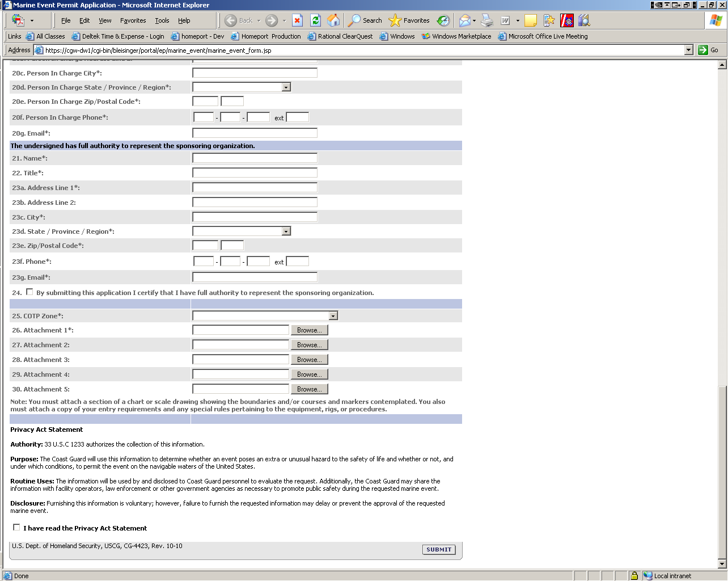Click the Local intranet zone icon
The height and width of the screenshot is (581, 728).
click(648, 575)
